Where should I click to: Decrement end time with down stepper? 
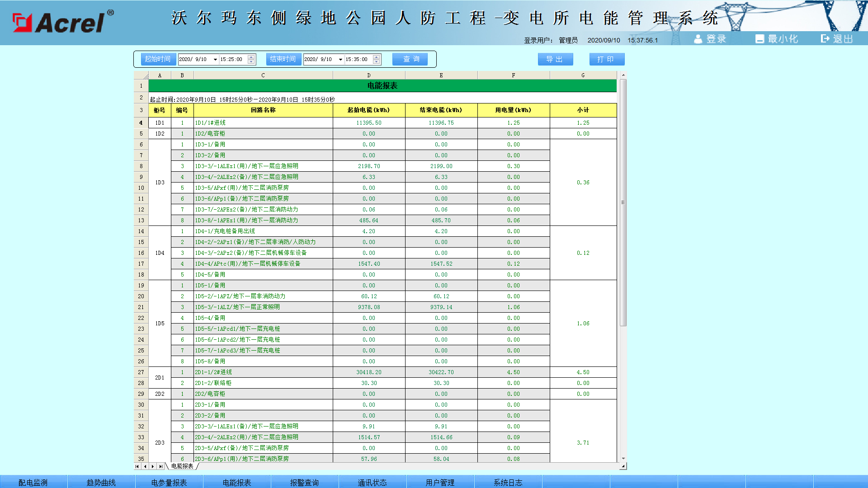(377, 61)
